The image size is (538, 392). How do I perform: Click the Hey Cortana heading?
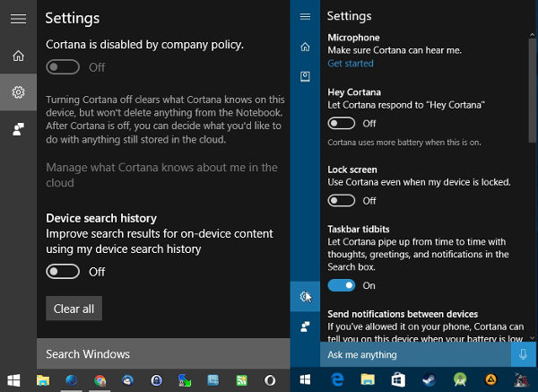click(x=354, y=92)
